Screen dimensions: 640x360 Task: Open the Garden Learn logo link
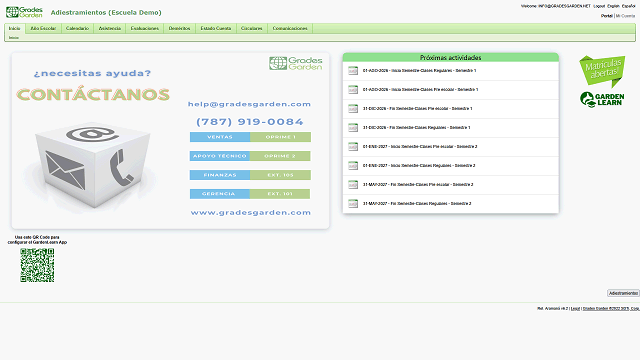coord(602,99)
